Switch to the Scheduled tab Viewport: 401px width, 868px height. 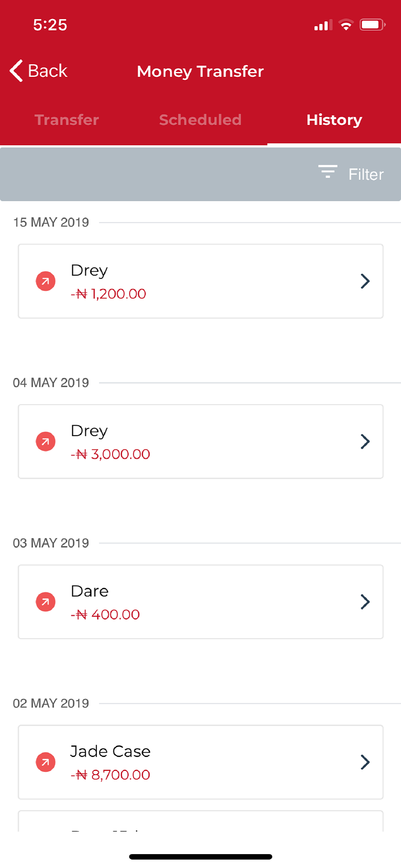pyautogui.click(x=200, y=120)
